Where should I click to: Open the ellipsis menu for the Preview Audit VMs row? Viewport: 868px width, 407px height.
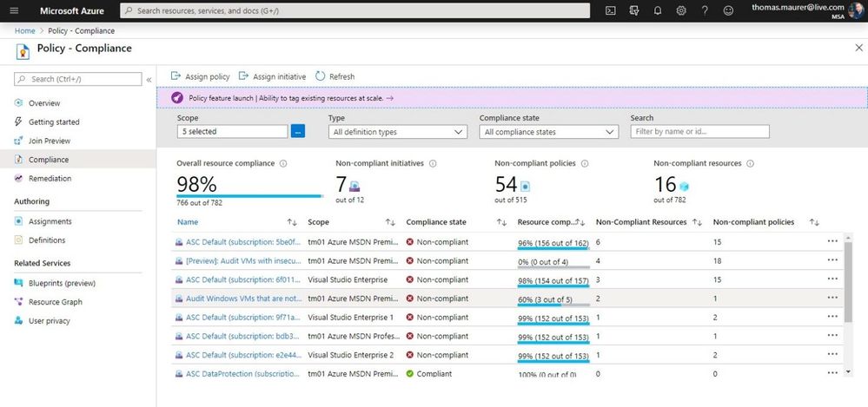[x=832, y=259]
